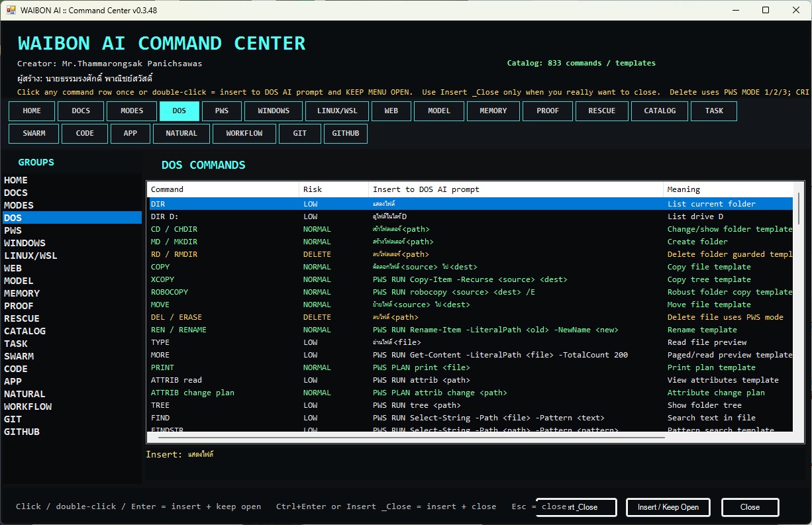This screenshot has height=525, width=812.
Task: Select the DOS tab button
Action: 179,111
